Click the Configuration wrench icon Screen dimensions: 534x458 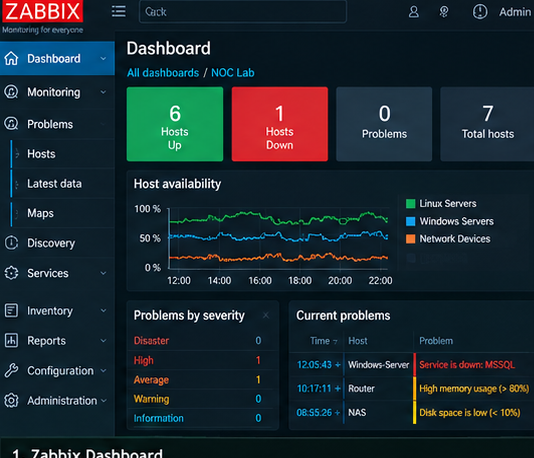(11, 370)
